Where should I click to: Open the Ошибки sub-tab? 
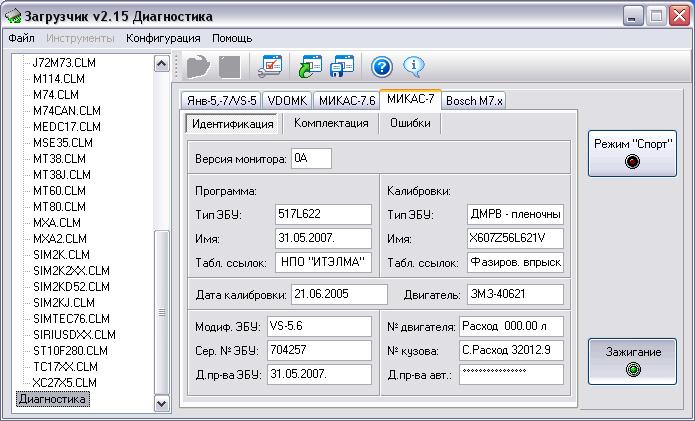[x=410, y=123]
